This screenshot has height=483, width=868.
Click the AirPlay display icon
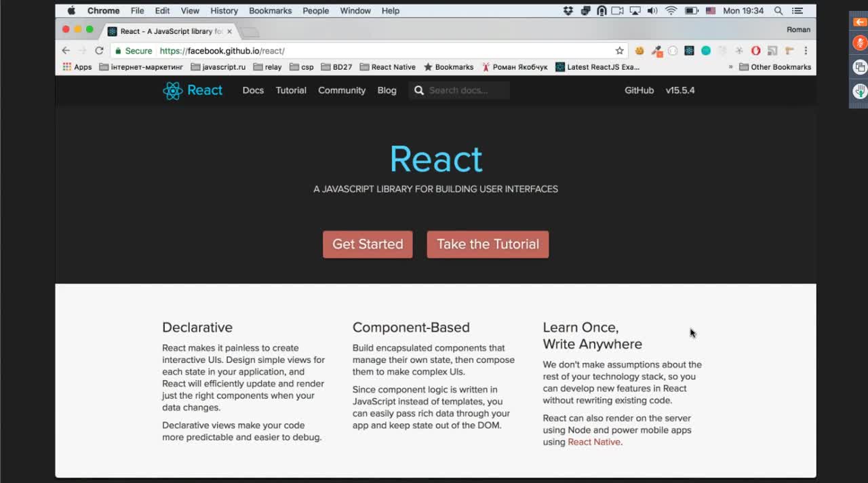click(x=635, y=11)
